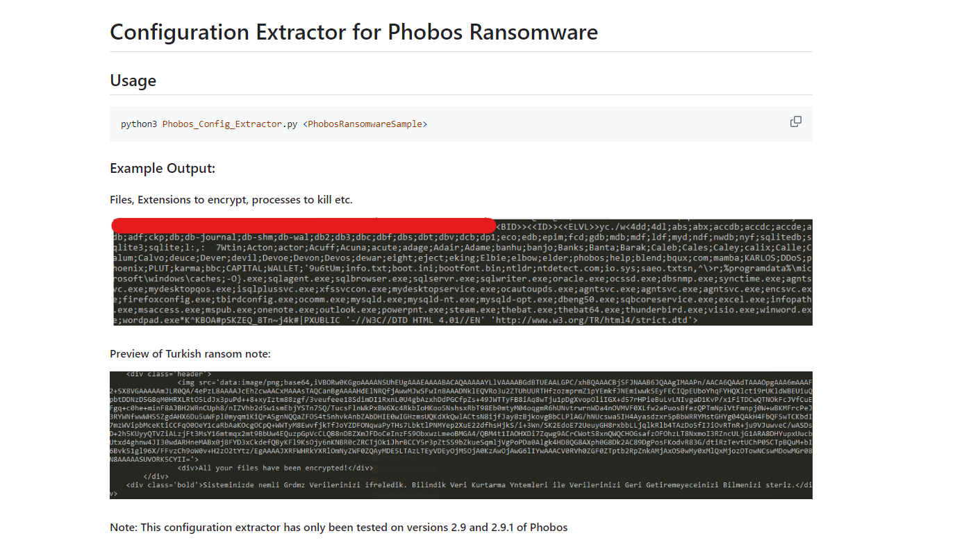Click the redacted red bar in the output image
Screen dimensions: 980x554
tap(302, 224)
